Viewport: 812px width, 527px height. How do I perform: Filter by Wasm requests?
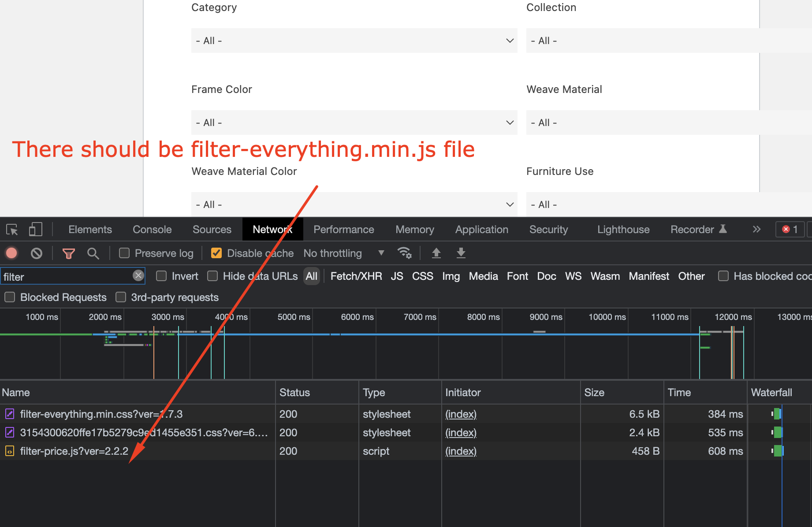(605, 276)
